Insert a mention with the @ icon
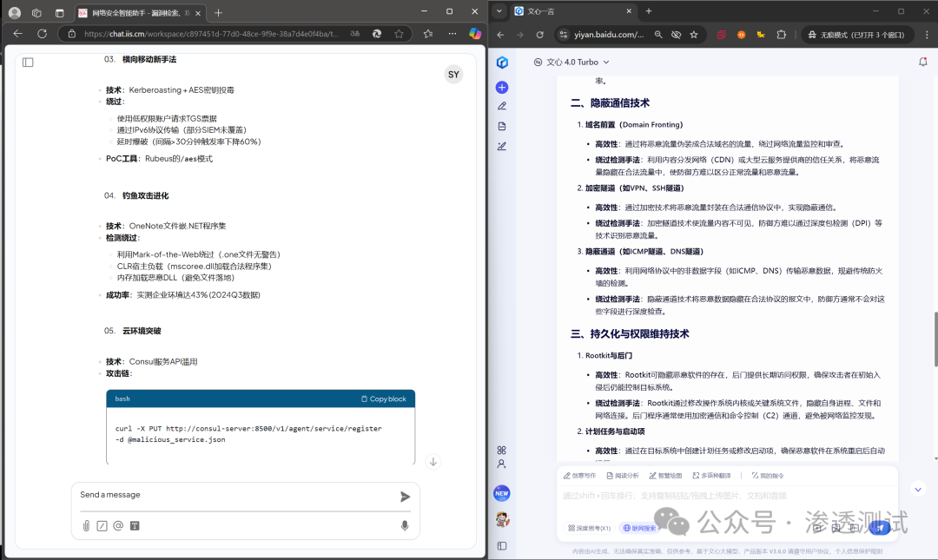Viewport: 938px width, 560px height. [x=118, y=526]
